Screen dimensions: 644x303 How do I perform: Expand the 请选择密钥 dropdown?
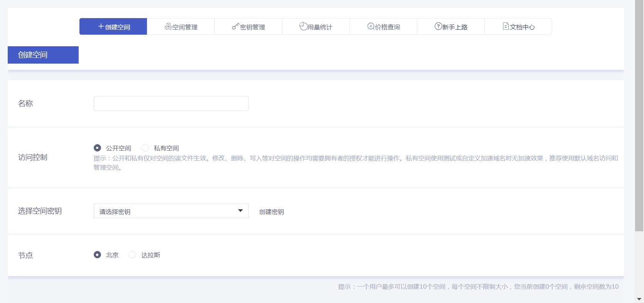click(x=171, y=211)
